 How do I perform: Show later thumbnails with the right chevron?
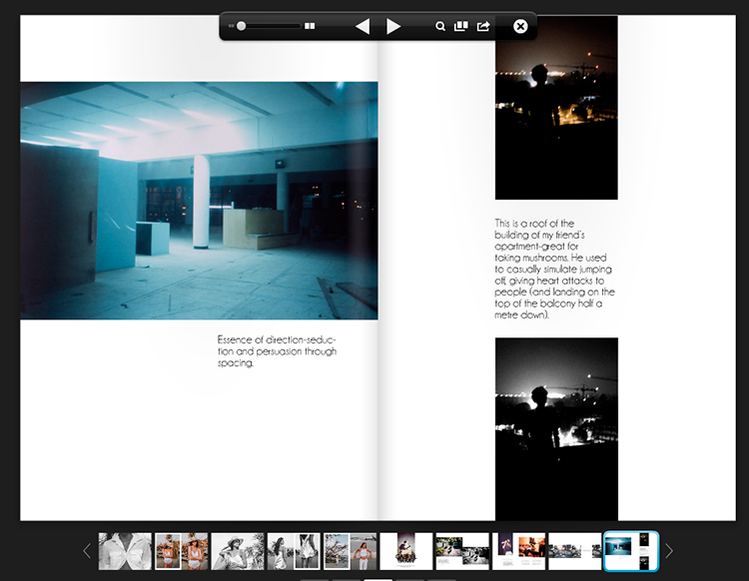(669, 551)
